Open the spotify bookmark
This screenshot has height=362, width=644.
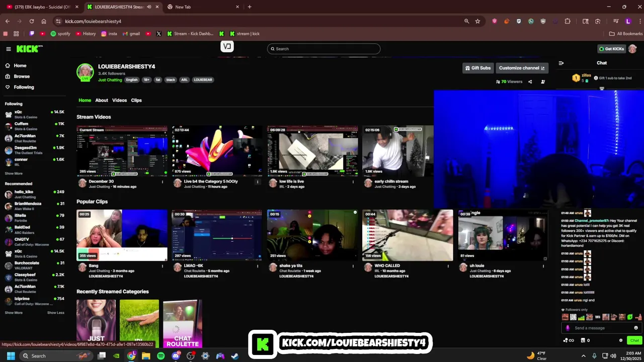pos(60,34)
